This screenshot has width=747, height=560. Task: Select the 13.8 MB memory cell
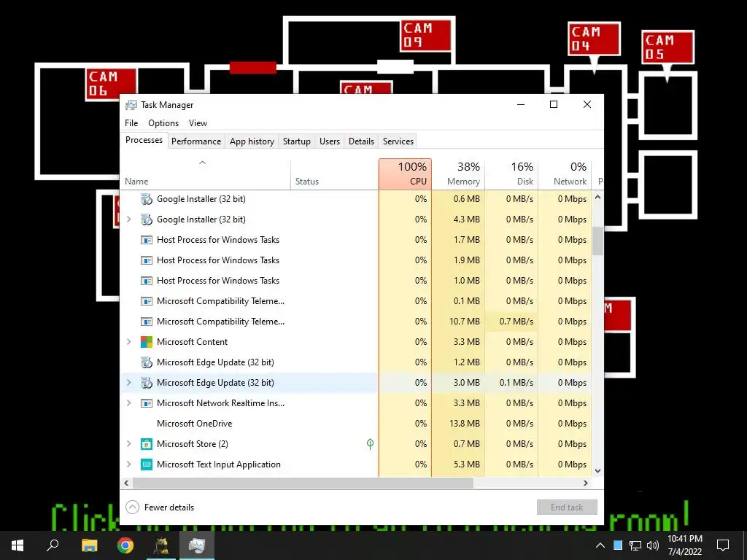click(458, 424)
